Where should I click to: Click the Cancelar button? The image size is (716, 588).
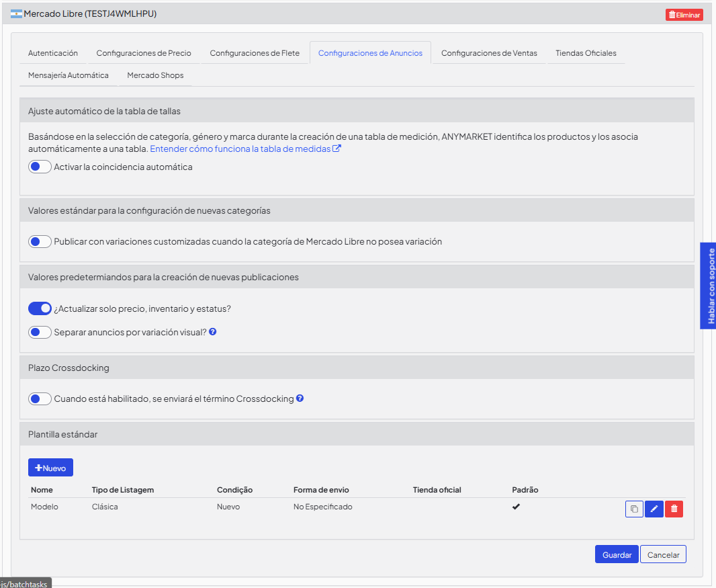(x=663, y=554)
